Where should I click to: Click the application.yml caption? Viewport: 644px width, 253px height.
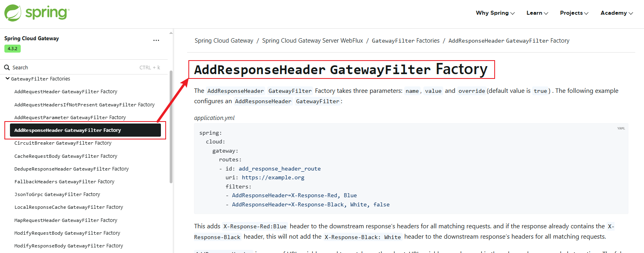point(214,118)
